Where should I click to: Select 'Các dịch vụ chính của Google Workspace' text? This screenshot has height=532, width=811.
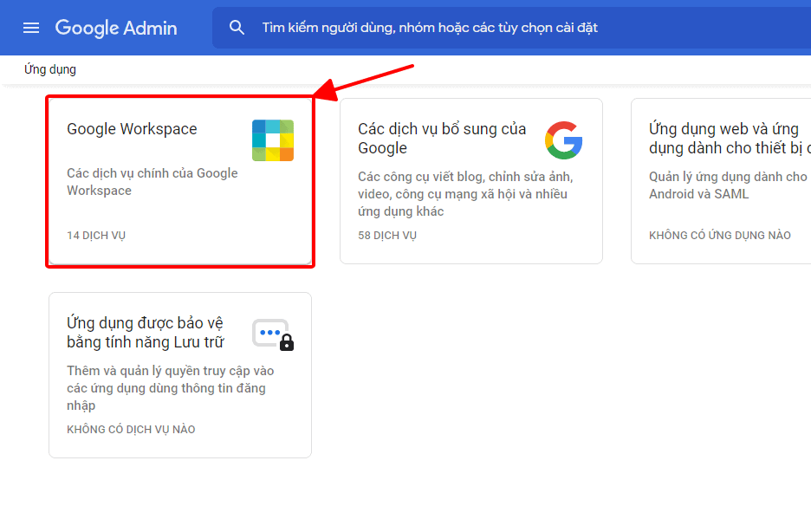[x=152, y=181]
